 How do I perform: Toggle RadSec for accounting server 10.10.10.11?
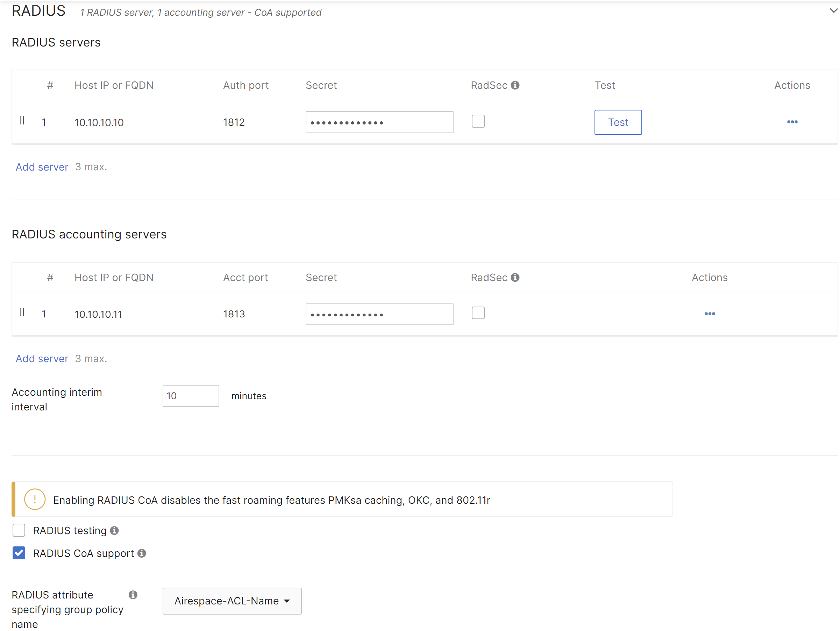(x=478, y=313)
